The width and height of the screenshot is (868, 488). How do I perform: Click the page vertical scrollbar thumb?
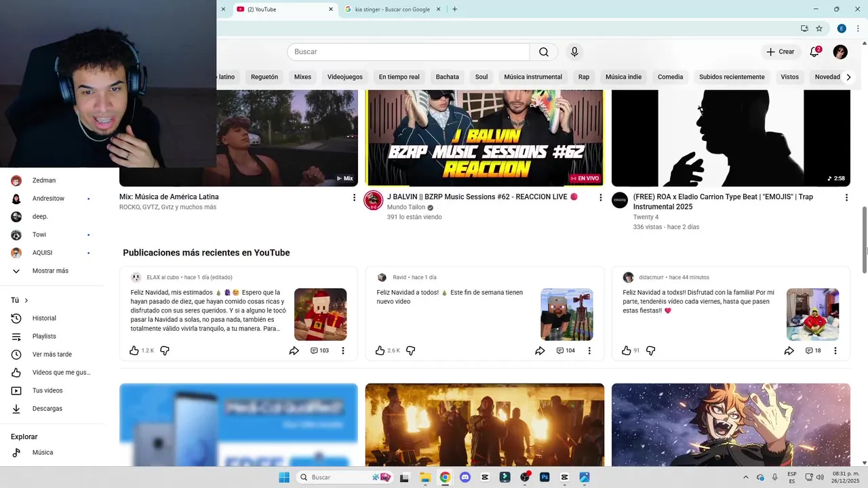pyautogui.click(x=865, y=241)
